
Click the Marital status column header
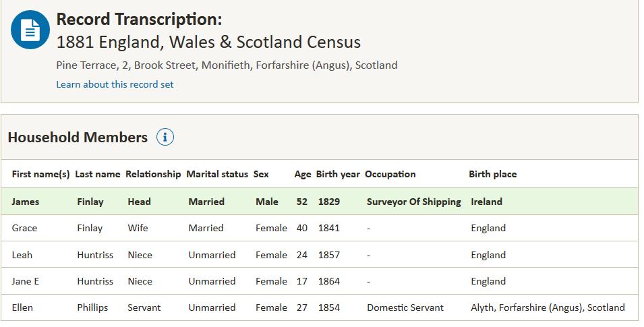click(x=217, y=174)
